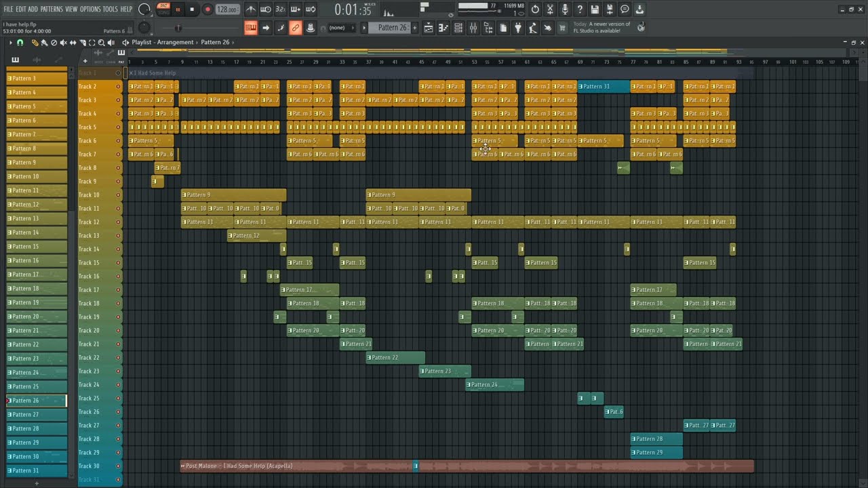
Task: Open the TOOLS menu
Action: pyautogui.click(x=110, y=9)
